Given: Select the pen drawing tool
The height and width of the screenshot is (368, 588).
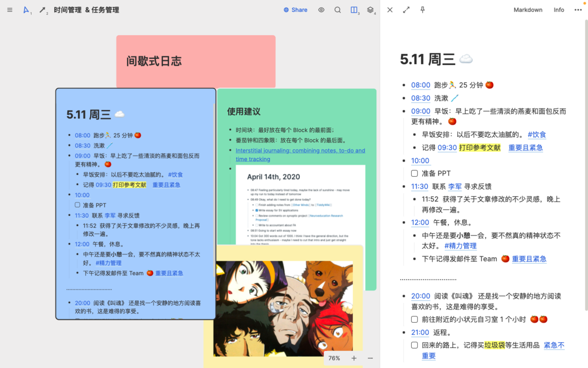Looking at the screenshot, I should point(42,9).
